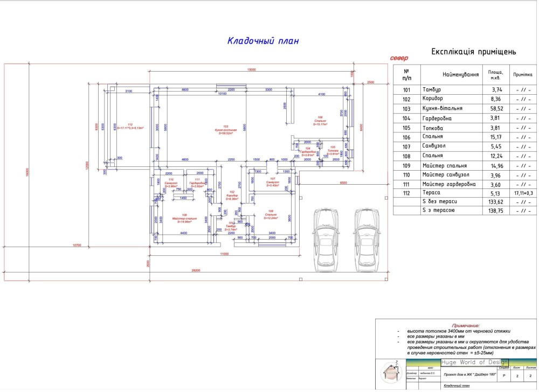Select the 'Huge World of Design' banner text
Screen dimensions: 539x392
474,362
